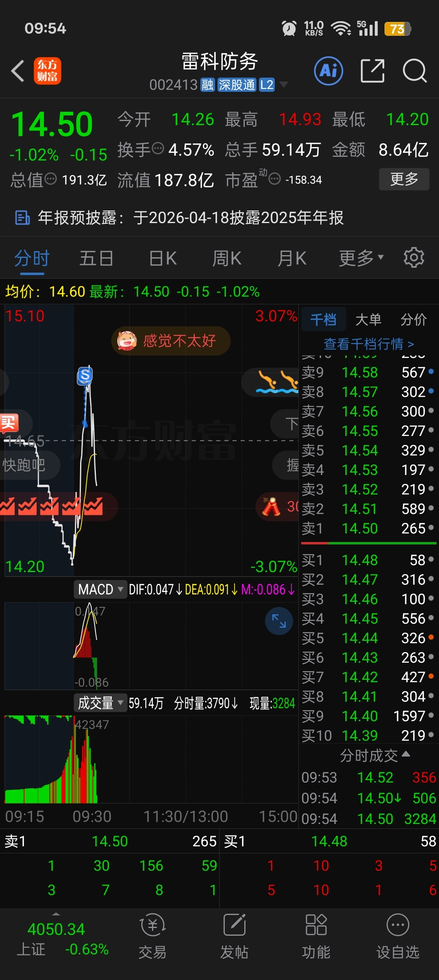Image resolution: width=439 pixels, height=980 pixels.
Task: Tap the 总值 info icon
Action: point(50,179)
